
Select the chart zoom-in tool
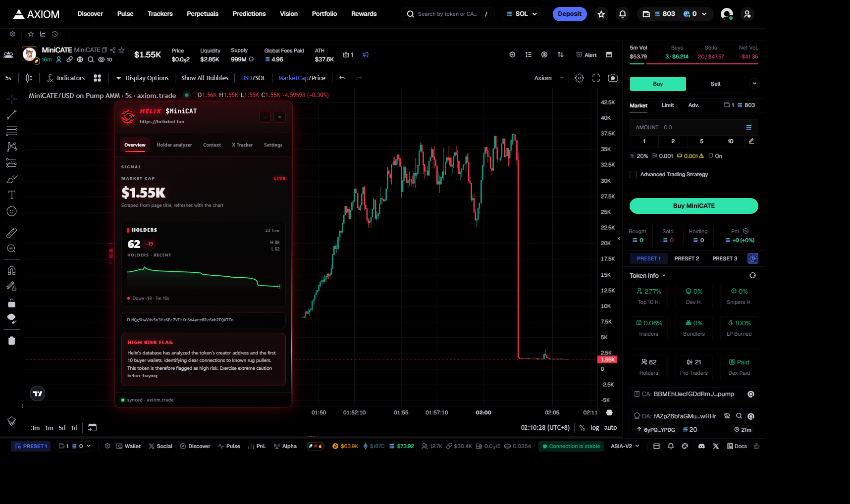(12, 249)
